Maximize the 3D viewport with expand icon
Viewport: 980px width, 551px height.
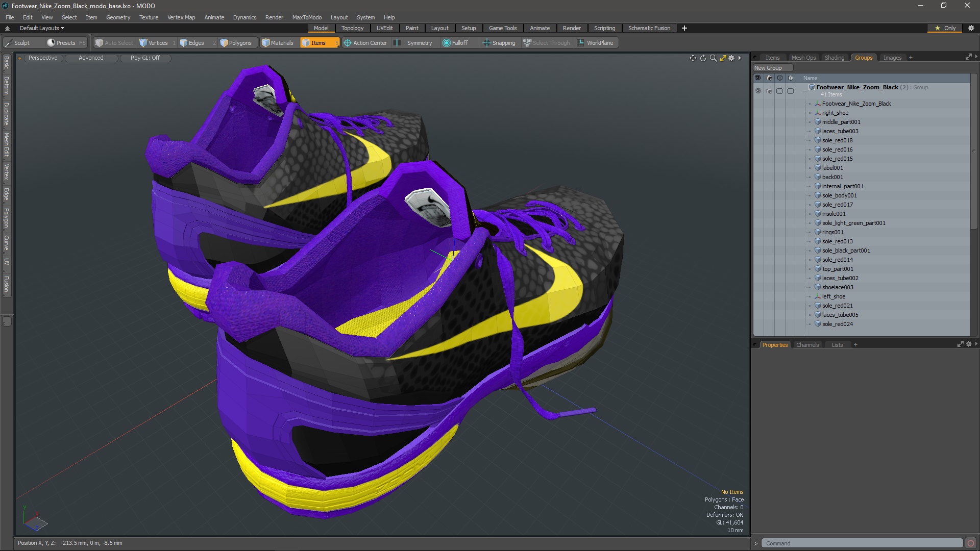pos(723,58)
